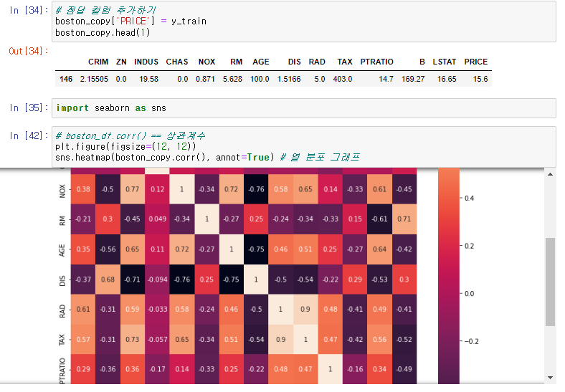The image size is (565, 392).
Task: Click the '-0.61' cell in RM row
Action: 379,219
